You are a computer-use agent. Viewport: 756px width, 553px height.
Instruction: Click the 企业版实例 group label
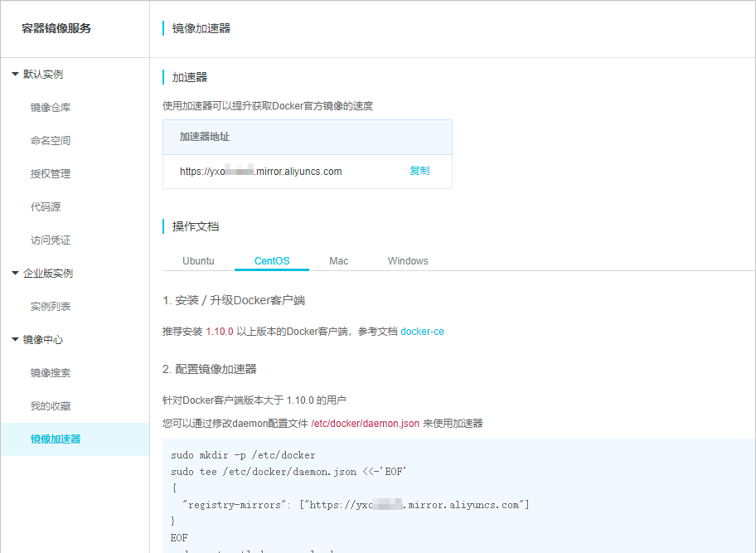coord(48,274)
